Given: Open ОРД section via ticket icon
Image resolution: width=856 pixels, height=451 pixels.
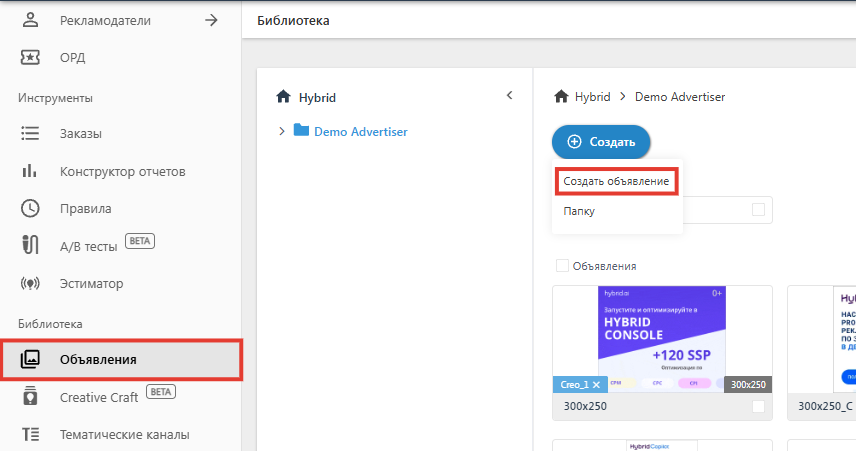Looking at the screenshot, I should point(30,57).
